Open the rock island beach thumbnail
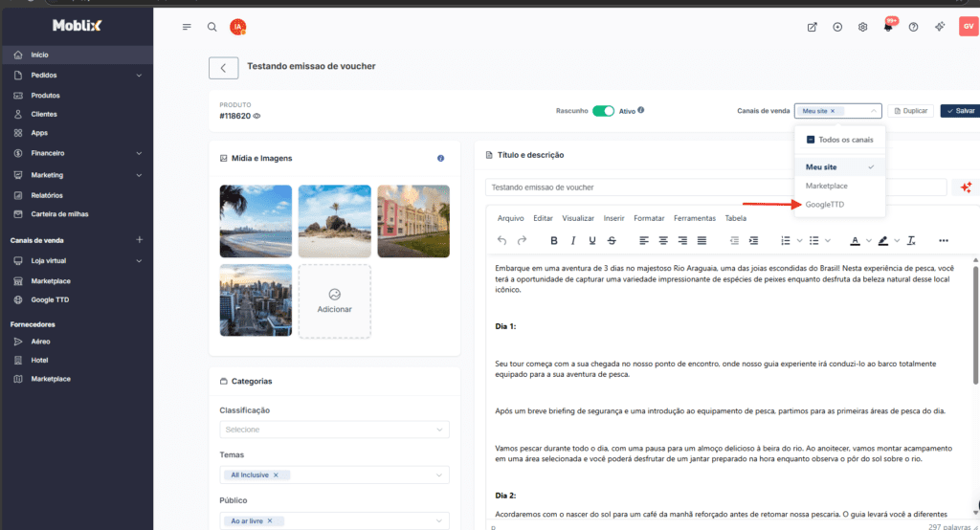Image resolution: width=980 pixels, height=530 pixels. click(x=334, y=221)
